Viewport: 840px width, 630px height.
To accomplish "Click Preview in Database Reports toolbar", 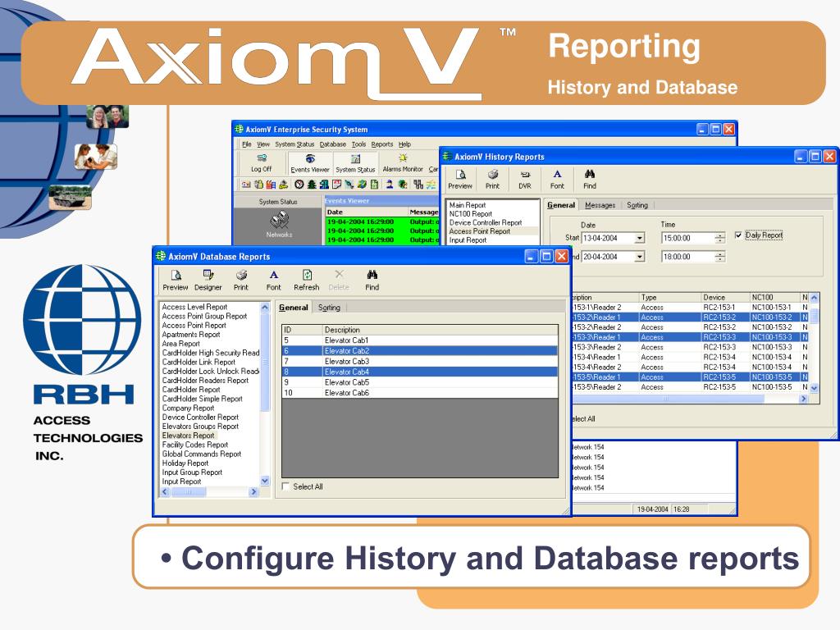I will click(x=176, y=281).
